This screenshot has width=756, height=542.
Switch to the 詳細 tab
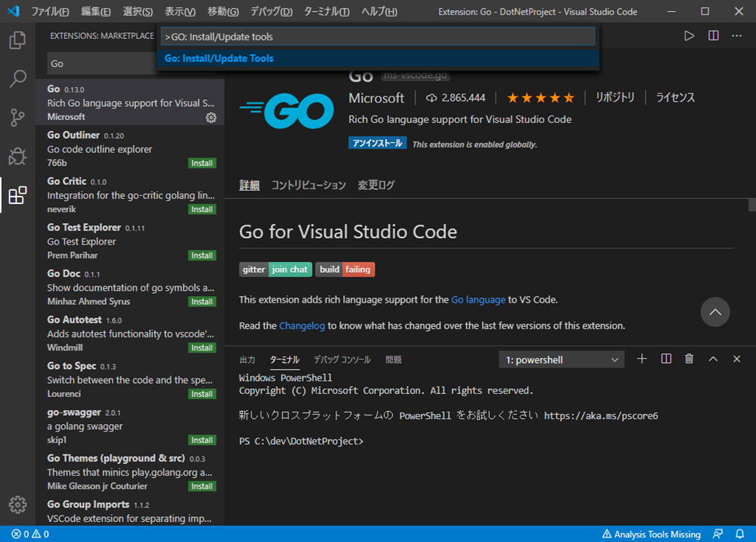pos(250,185)
